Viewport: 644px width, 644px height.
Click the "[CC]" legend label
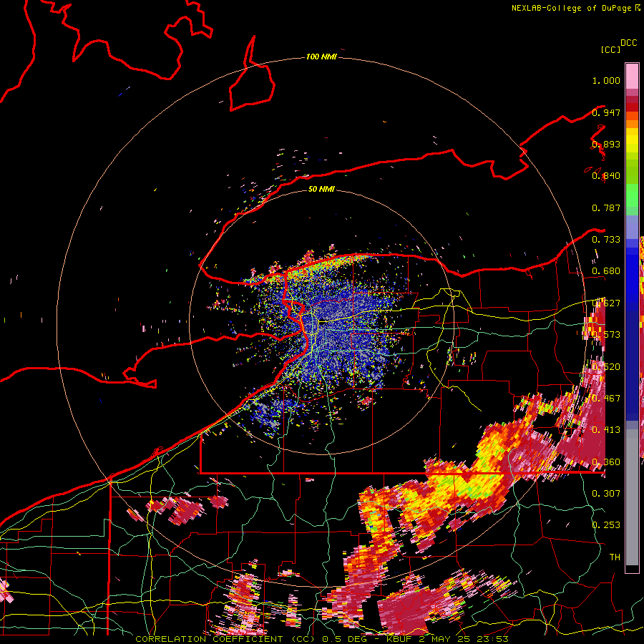point(610,49)
